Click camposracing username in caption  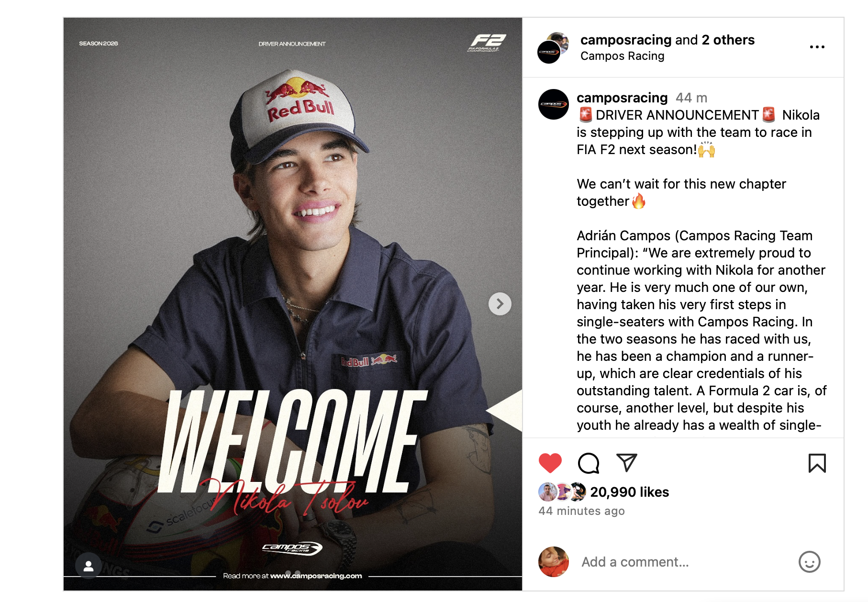pyautogui.click(x=622, y=98)
